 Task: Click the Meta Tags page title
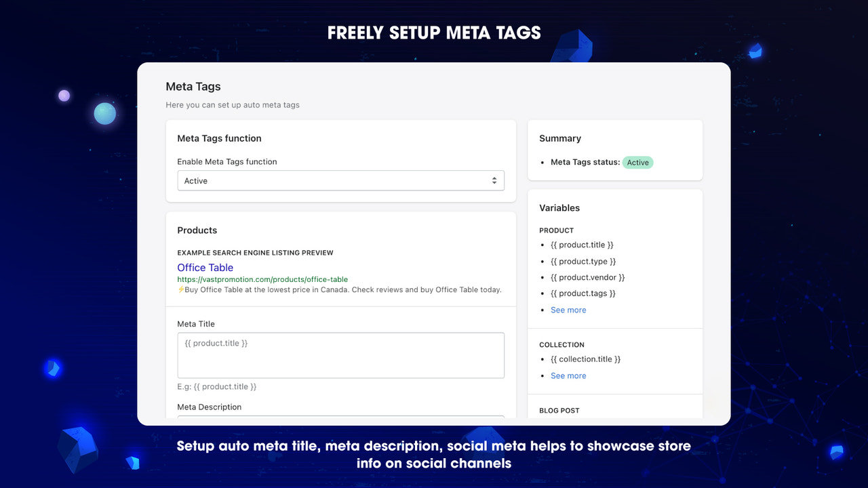point(193,86)
